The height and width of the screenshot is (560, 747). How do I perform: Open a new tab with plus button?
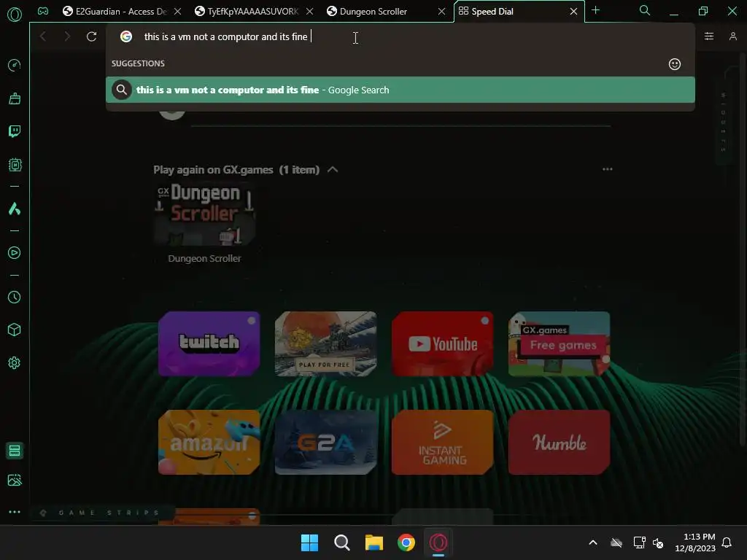(x=595, y=10)
